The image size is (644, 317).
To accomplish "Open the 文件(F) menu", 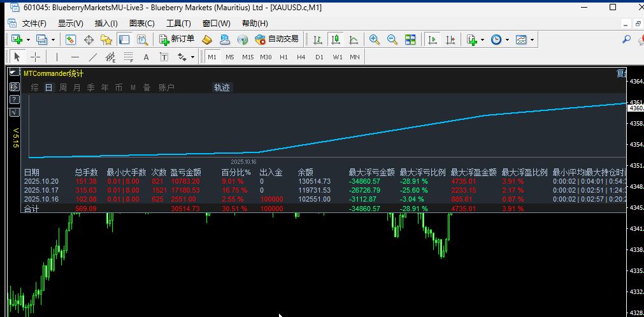I will (34, 24).
